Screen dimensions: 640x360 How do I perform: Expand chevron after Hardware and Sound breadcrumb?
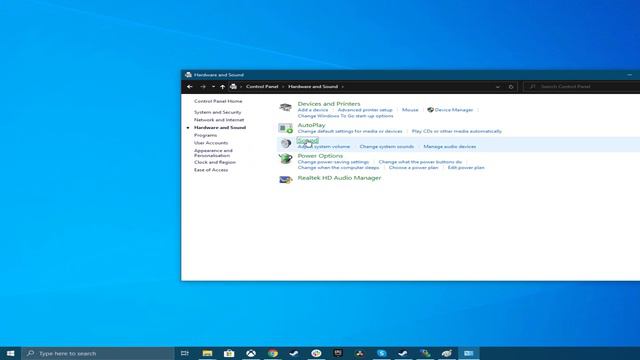[x=342, y=87]
